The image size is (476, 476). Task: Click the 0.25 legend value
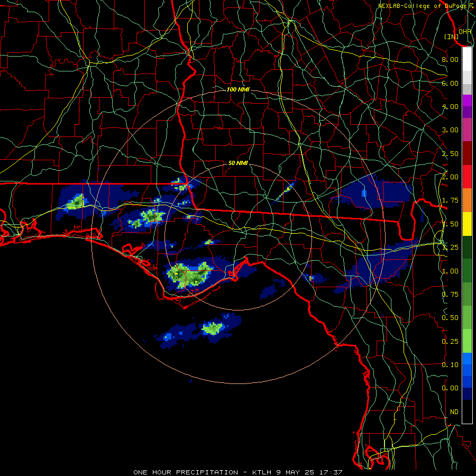click(450, 342)
